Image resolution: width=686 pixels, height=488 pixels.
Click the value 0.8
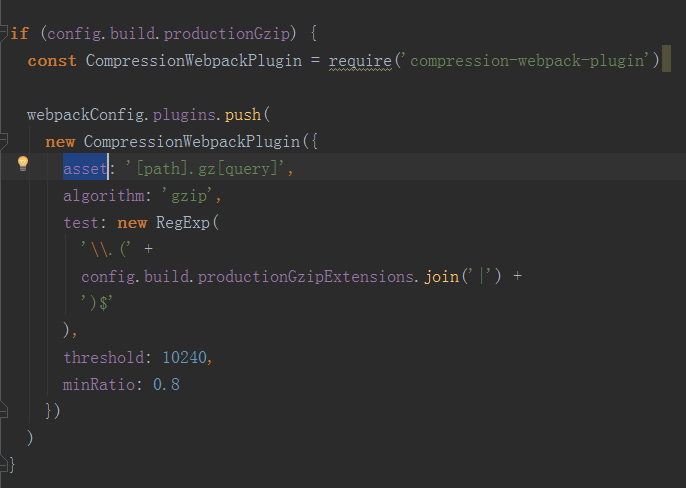(x=166, y=385)
